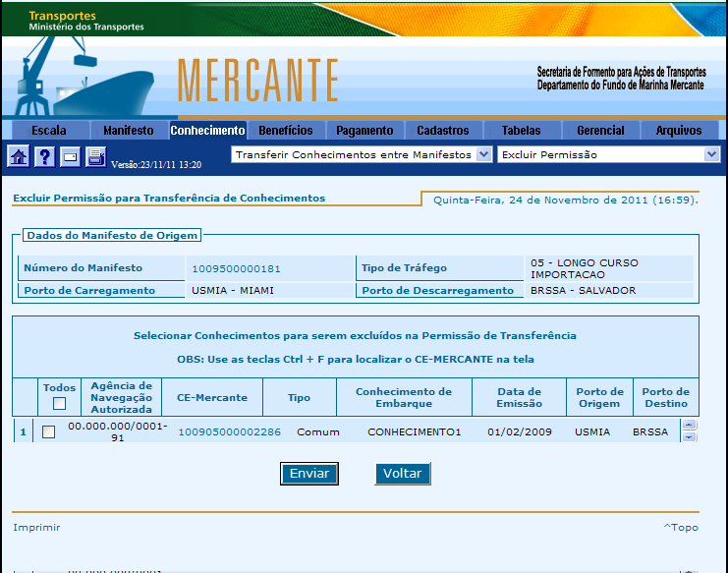Viewport: 728px width, 573px height.
Task: Tick the checkbox for row 1
Action: point(49,432)
